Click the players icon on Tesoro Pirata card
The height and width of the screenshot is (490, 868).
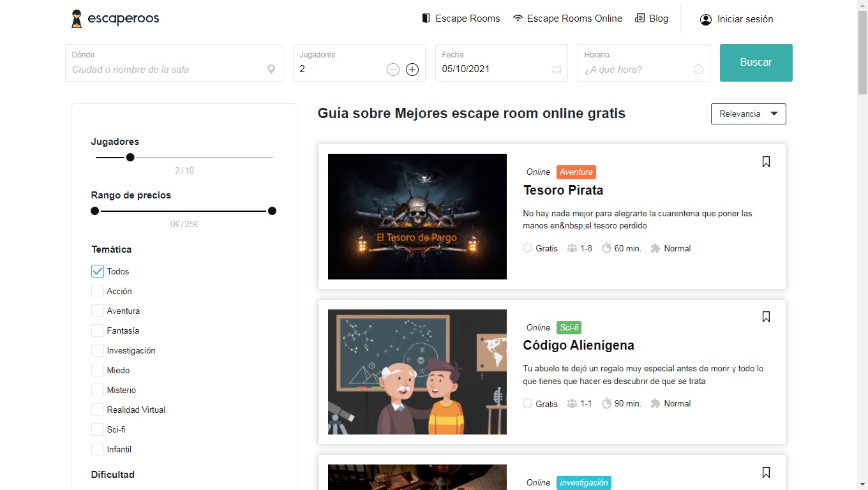point(572,248)
